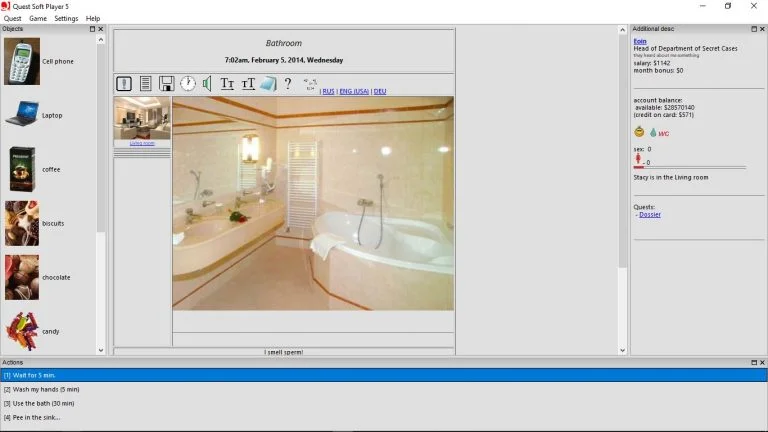Select the chocolate object icon

tap(22, 277)
